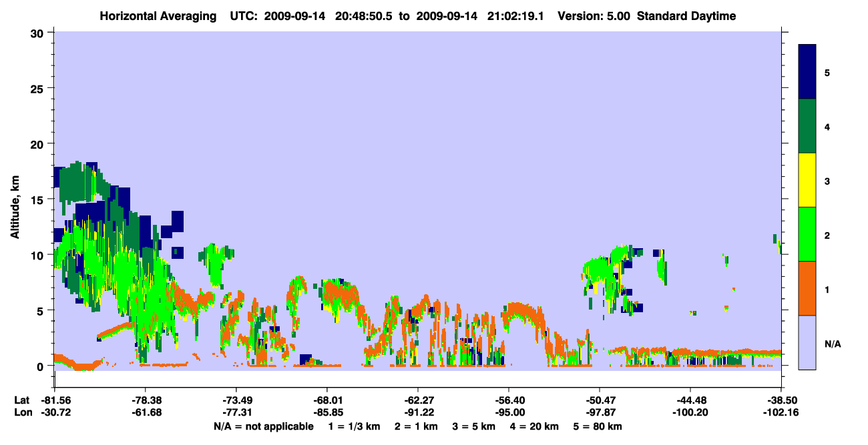Click the latitude value '-44.48'
The width and height of the screenshot is (868, 445).
(690, 400)
